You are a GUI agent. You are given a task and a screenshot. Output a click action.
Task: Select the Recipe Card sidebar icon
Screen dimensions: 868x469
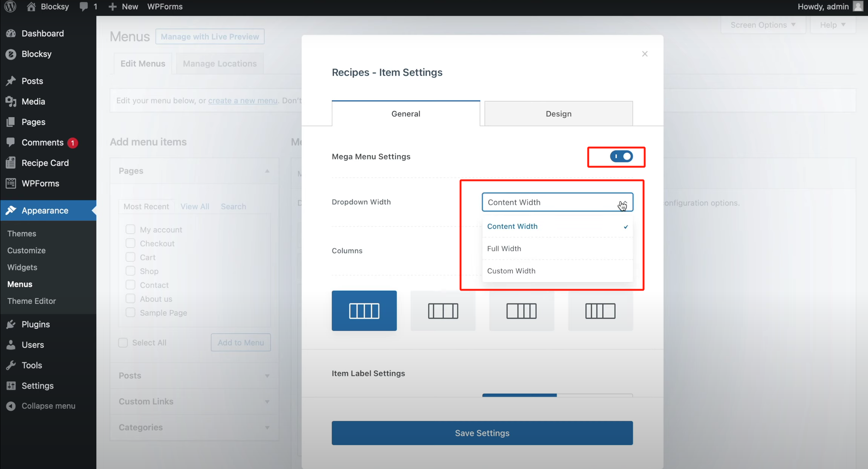[11, 163]
